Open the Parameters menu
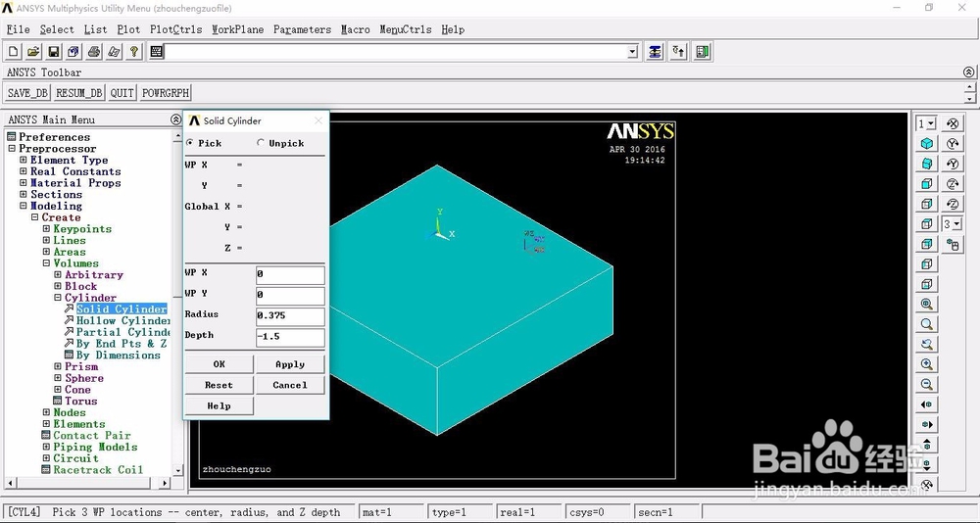This screenshot has width=980, height=523. pyautogui.click(x=303, y=29)
